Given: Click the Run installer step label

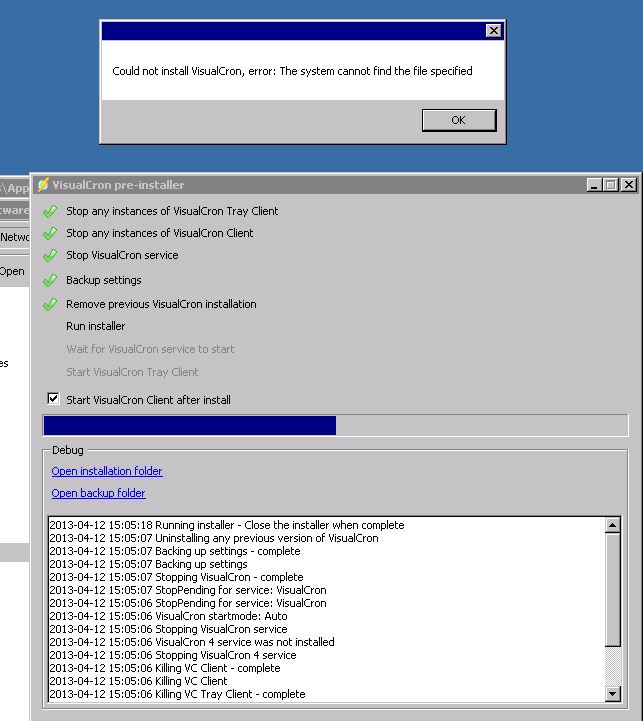Looking at the screenshot, I should [96, 326].
